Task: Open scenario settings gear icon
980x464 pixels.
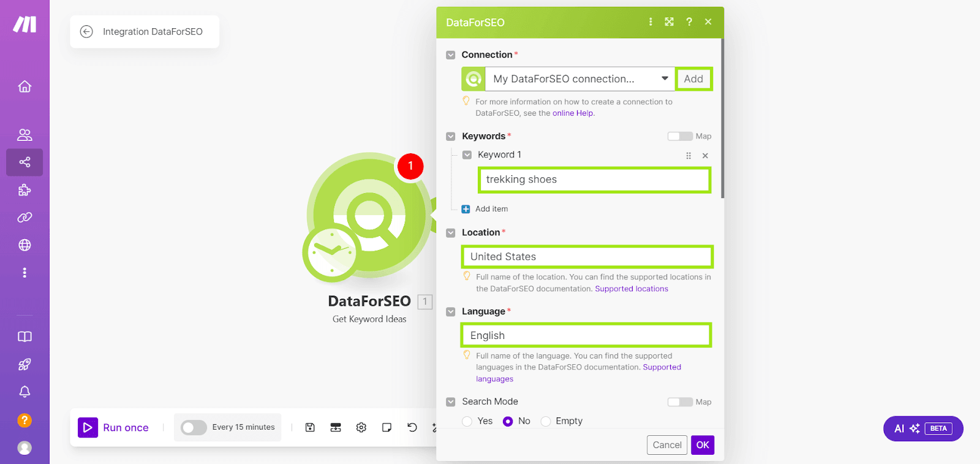Action: click(x=361, y=427)
